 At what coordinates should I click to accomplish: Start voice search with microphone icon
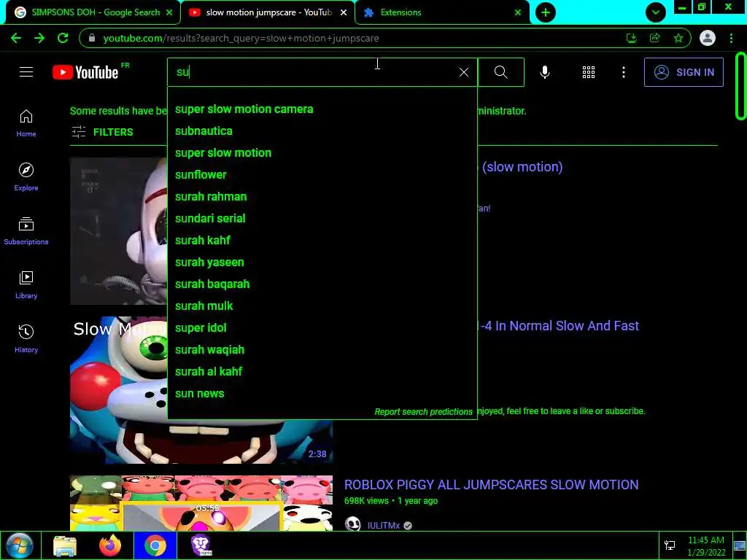tap(544, 72)
